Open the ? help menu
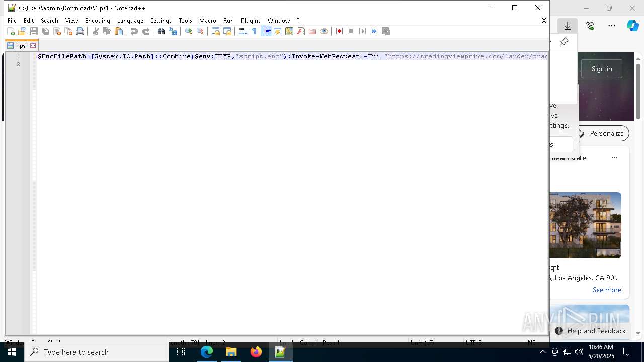644x362 pixels. [x=298, y=21]
